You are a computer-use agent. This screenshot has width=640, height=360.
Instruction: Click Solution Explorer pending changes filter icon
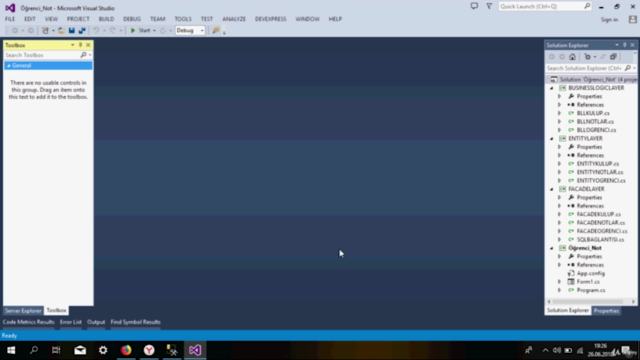pos(587,57)
